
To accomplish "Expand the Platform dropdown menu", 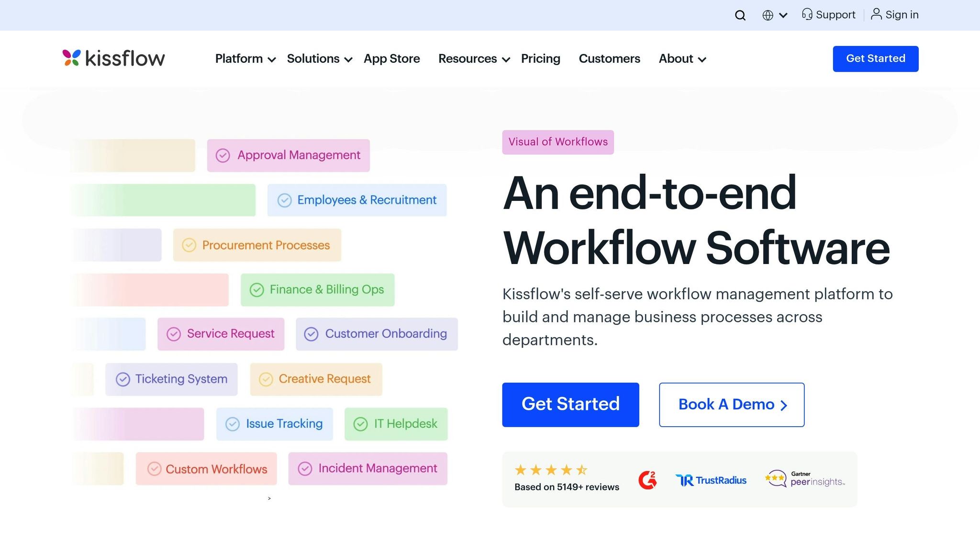I will [x=245, y=59].
